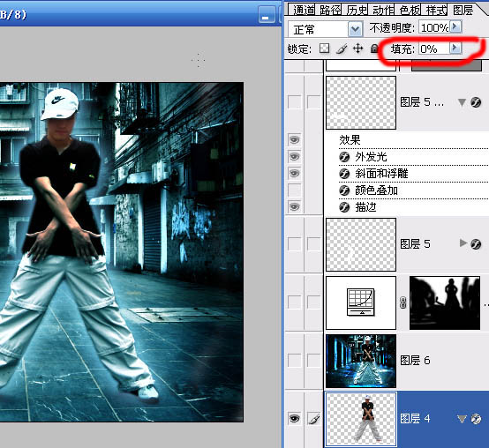
Task: Click the layer style icon on 图层 5
Action: (x=476, y=244)
